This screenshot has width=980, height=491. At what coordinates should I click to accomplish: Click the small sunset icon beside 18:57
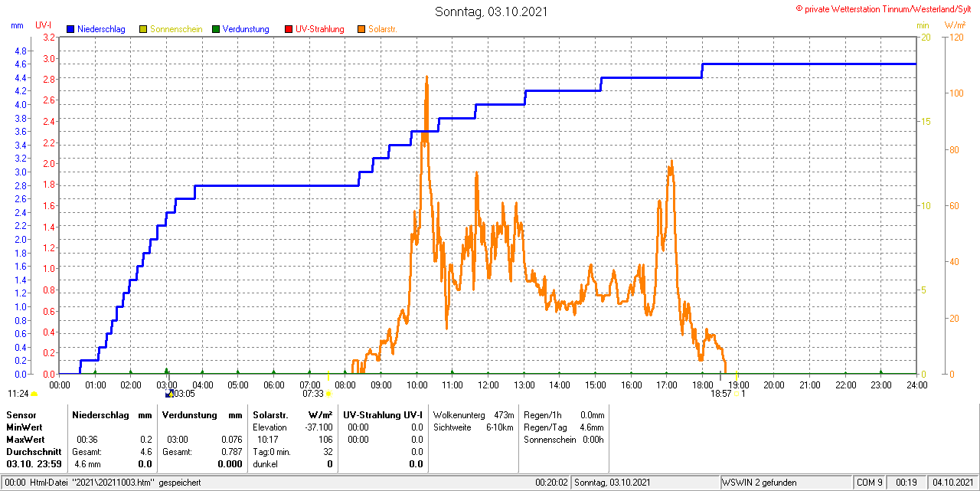click(737, 394)
